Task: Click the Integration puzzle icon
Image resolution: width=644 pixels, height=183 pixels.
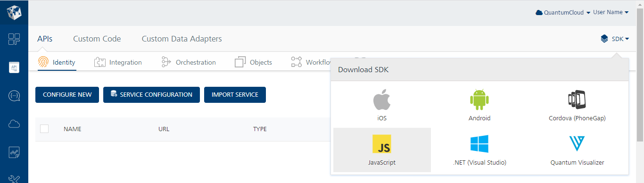Action: pos(99,62)
